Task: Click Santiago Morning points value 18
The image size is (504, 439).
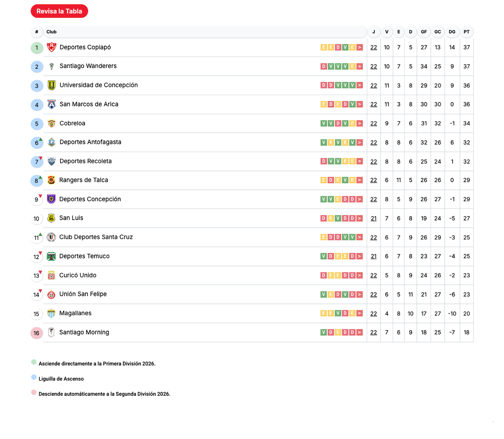Action: [466, 333]
